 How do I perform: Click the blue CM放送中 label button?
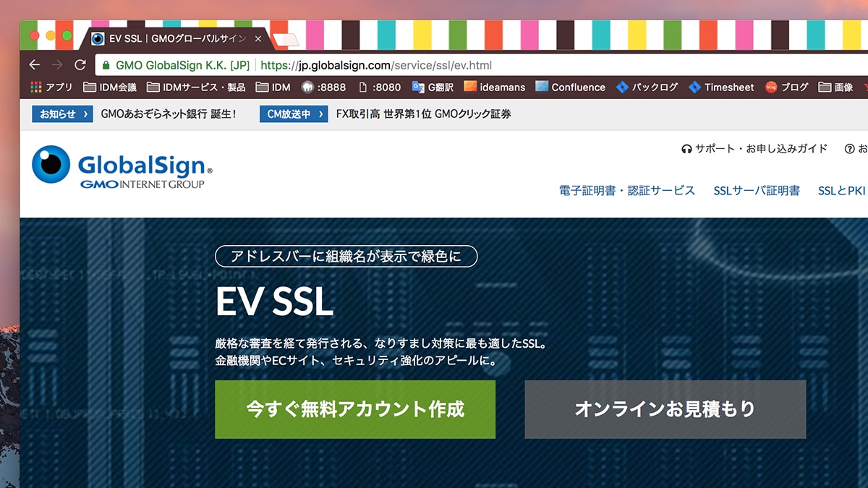point(294,114)
